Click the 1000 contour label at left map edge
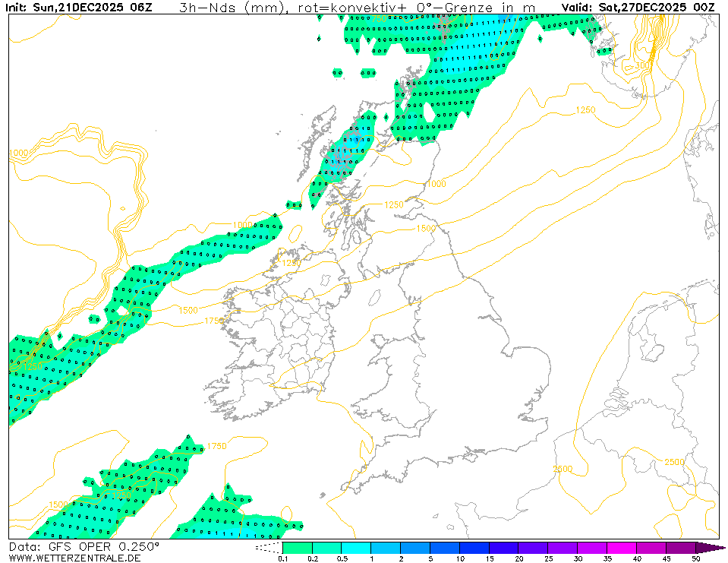728x563 pixels. (19, 153)
